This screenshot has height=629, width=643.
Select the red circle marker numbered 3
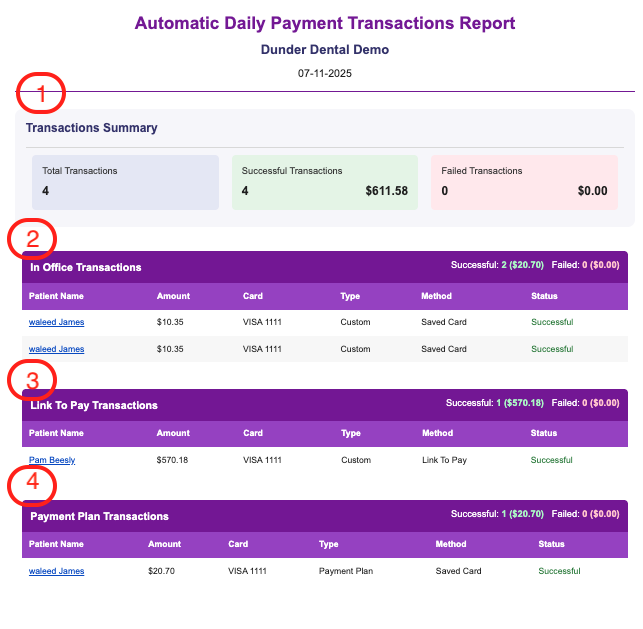[x=32, y=380]
